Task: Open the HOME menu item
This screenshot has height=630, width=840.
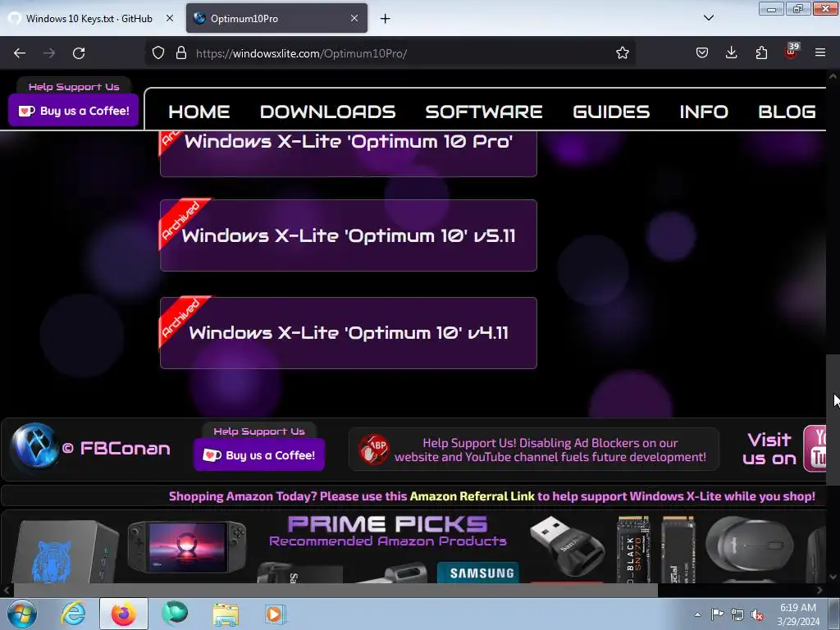Action: [199, 112]
